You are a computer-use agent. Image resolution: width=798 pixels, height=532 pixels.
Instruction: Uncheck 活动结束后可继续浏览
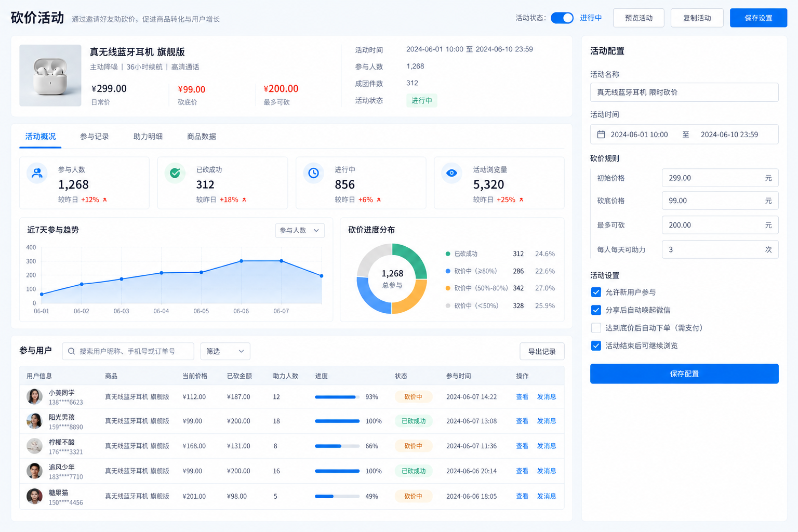point(596,345)
